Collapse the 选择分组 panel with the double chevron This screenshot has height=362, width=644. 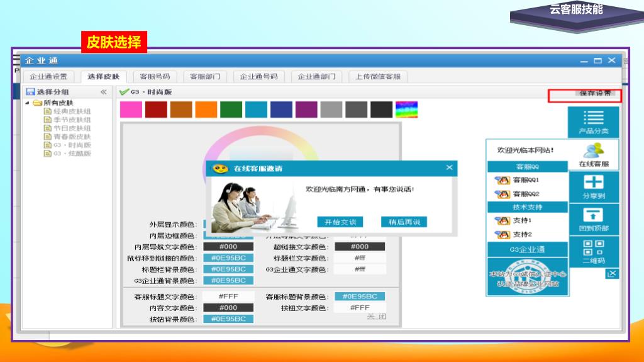coord(104,92)
